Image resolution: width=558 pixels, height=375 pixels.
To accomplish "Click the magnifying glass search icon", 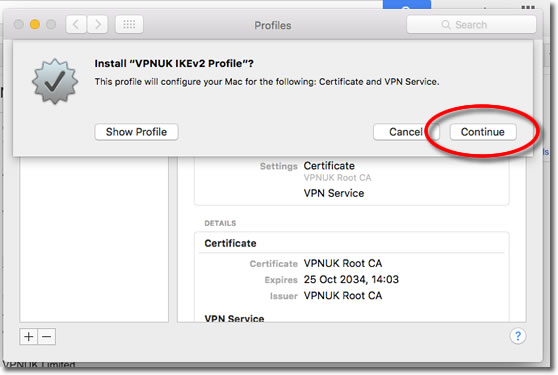I will (x=446, y=25).
